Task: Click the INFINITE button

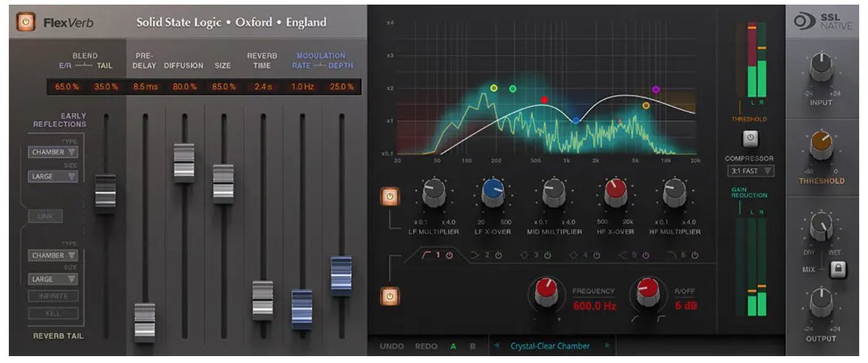Action: click(x=53, y=296)
